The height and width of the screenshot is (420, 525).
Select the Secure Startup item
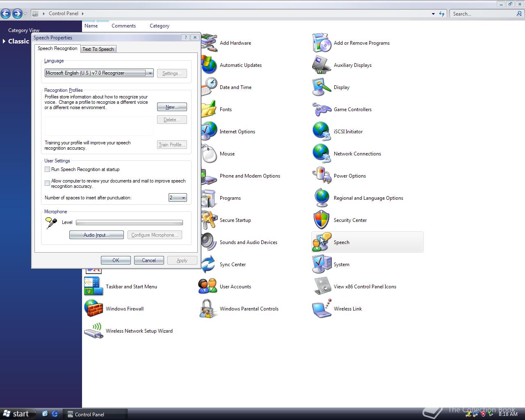235,220
